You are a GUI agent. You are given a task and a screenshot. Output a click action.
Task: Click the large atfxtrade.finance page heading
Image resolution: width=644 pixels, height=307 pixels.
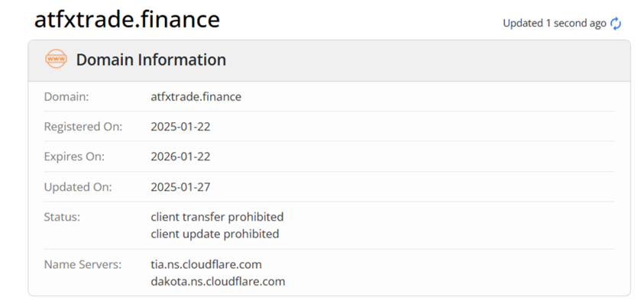click(127, 19)
